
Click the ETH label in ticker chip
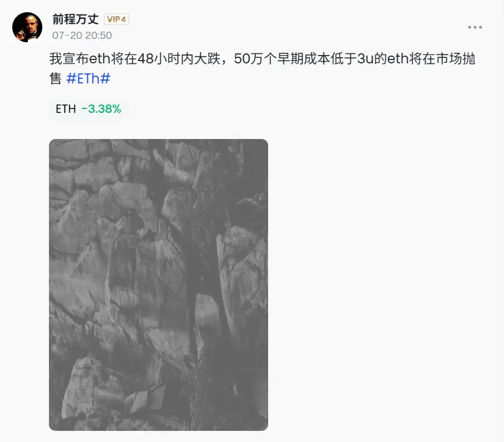click(x=66, y=109)
